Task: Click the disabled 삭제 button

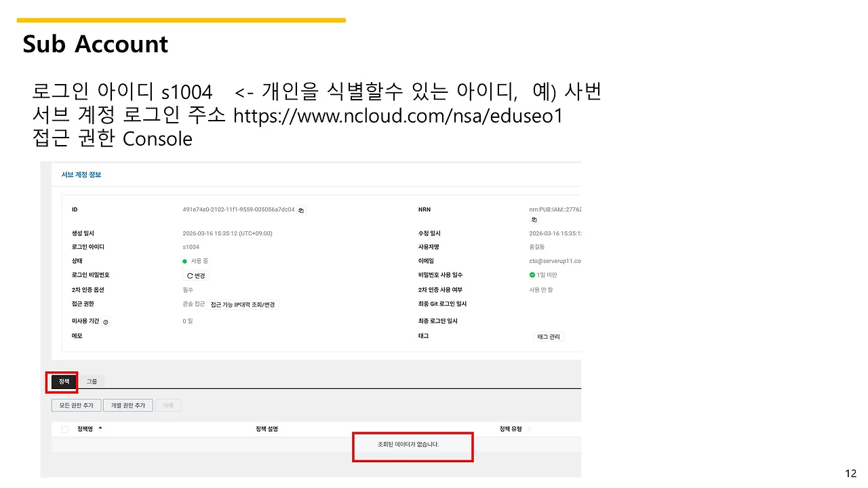Action: [x=167, y=405]
